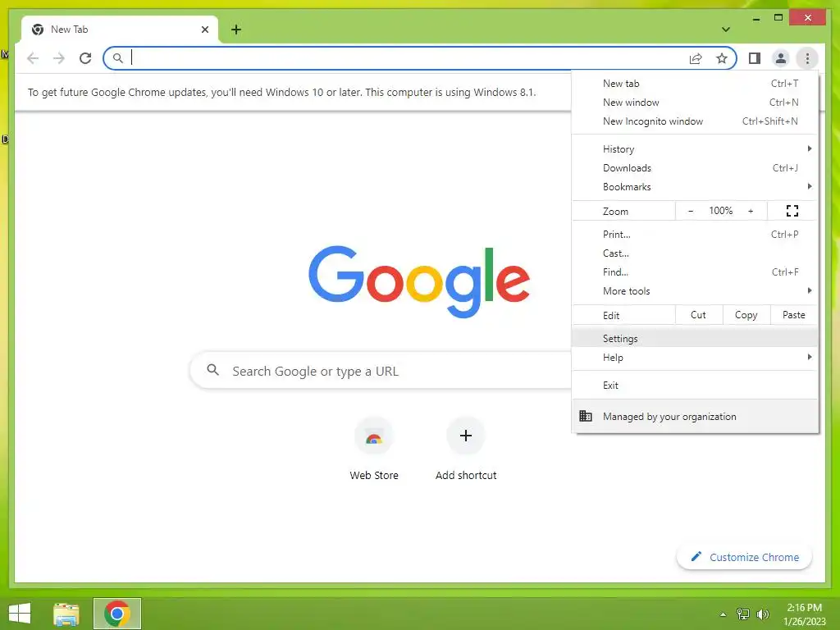The width and height of the screenshot is (840, 630).
Task: Open Downloads from the menu
Action: (x=696, y=167)
